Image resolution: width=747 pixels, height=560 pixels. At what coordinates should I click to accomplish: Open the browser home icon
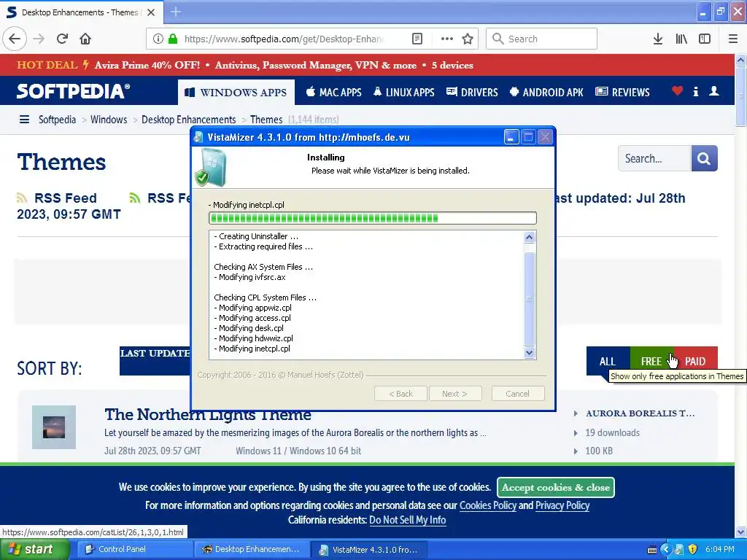tap(85, 39)
